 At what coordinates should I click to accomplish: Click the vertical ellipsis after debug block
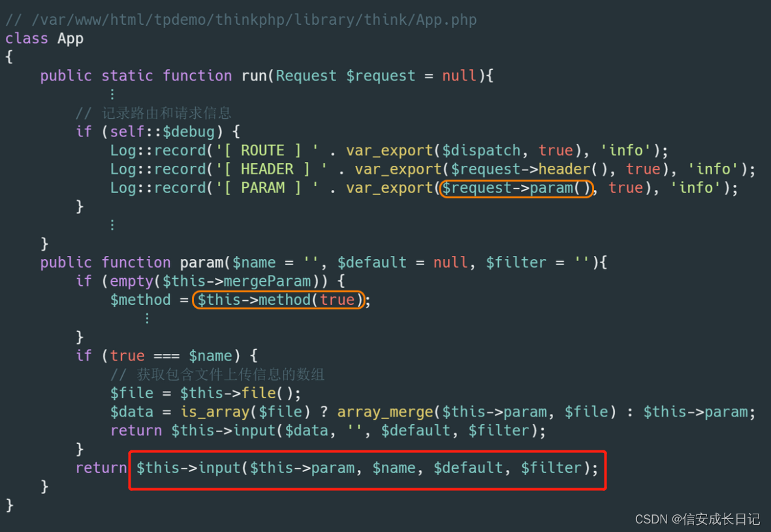[x=112, y=225]
